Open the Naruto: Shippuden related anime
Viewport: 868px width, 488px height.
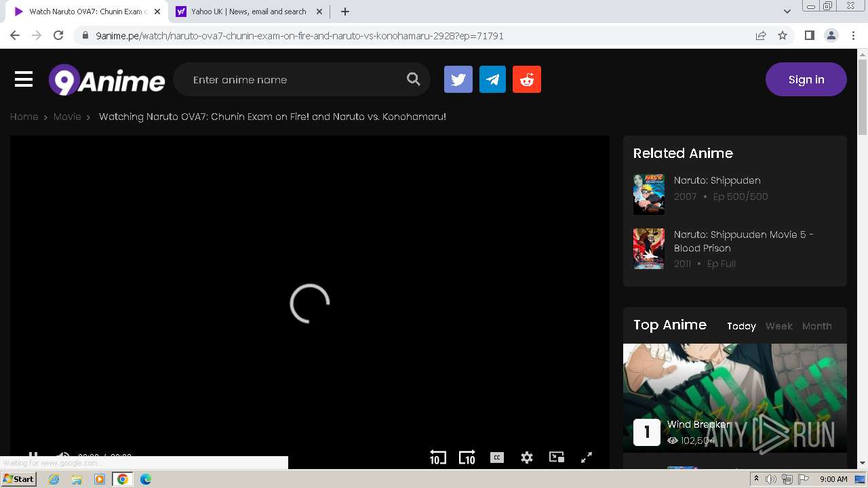tap(717, 180)
